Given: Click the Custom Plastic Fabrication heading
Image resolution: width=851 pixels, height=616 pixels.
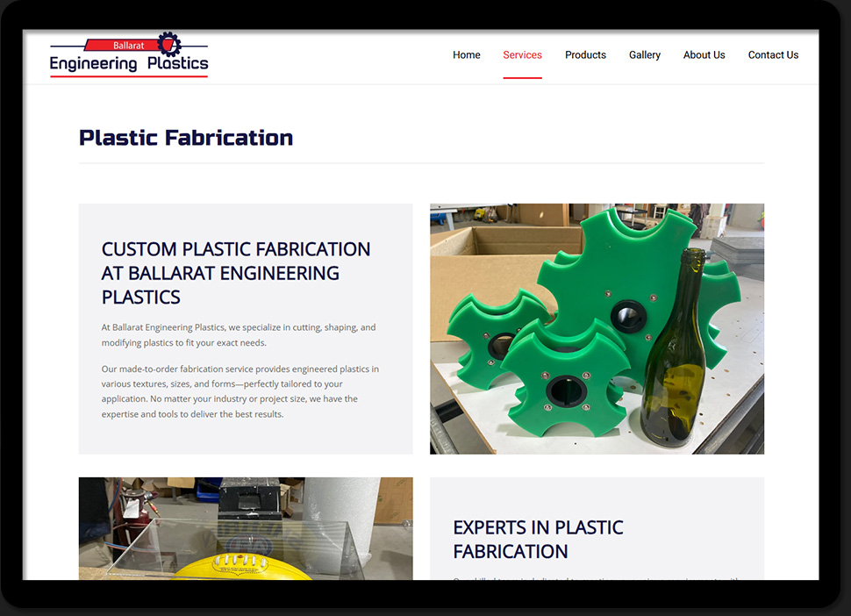Looking at the screenshot, I should 235,273.
